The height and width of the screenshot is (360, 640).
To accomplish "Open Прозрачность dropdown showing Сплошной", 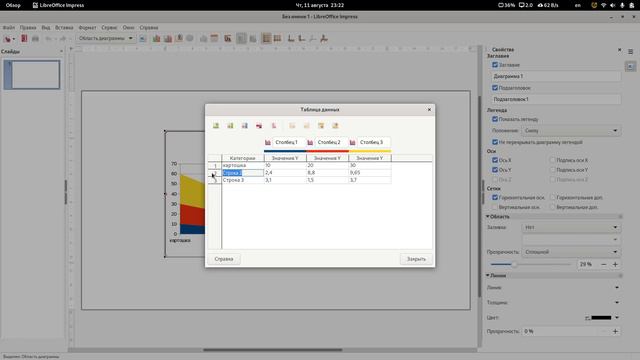I will (x=571, y=252).
